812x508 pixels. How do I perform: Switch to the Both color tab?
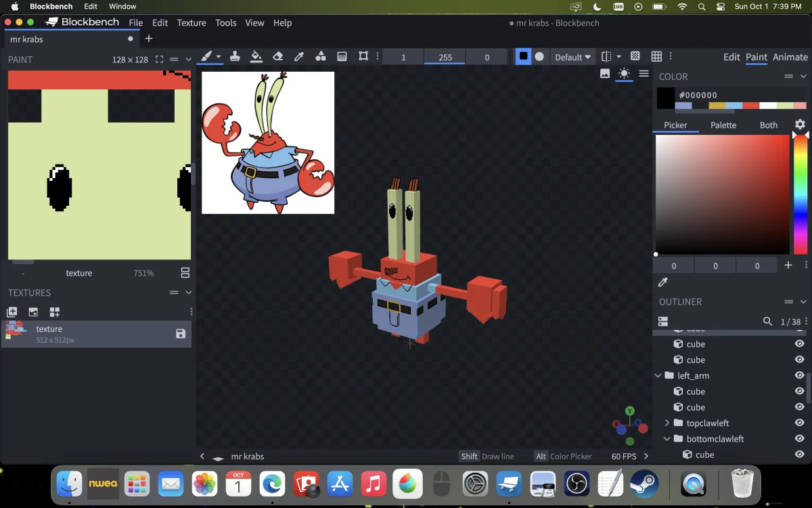click(x=769, y=125)
